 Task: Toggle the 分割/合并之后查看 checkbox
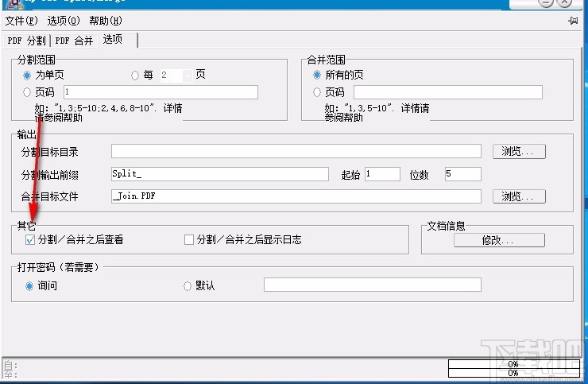(30, 239)
